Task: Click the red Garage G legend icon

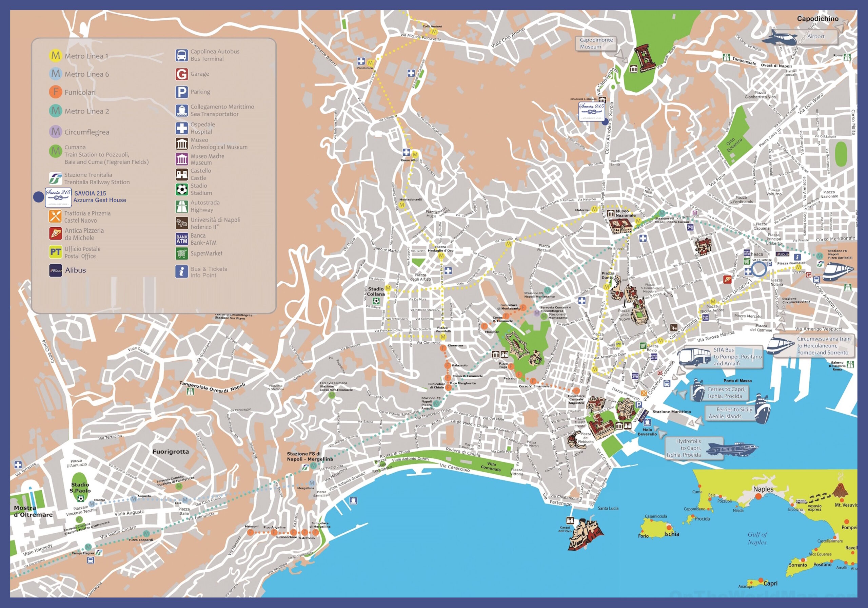Action: 182,74
